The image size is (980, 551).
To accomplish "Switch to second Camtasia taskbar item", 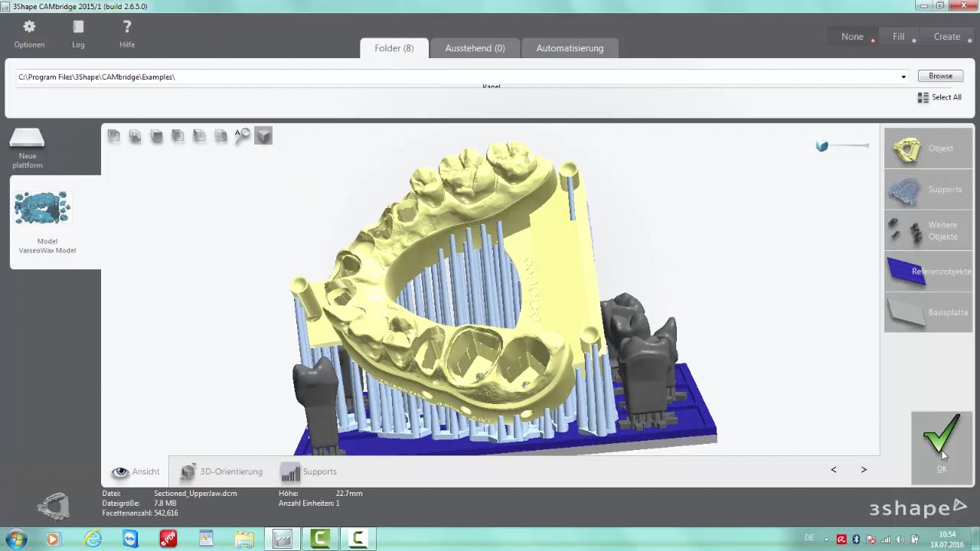I will coord(358,539).
